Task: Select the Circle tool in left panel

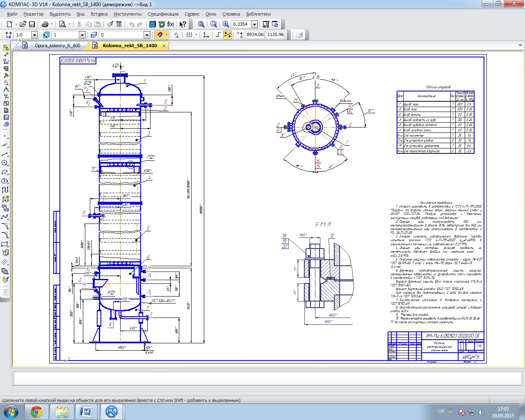Action: 5,163
